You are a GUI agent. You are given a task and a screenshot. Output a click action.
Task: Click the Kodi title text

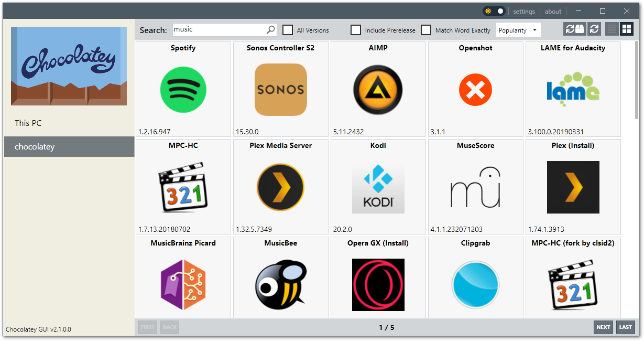pyautogui.click(x=378, y=145)
